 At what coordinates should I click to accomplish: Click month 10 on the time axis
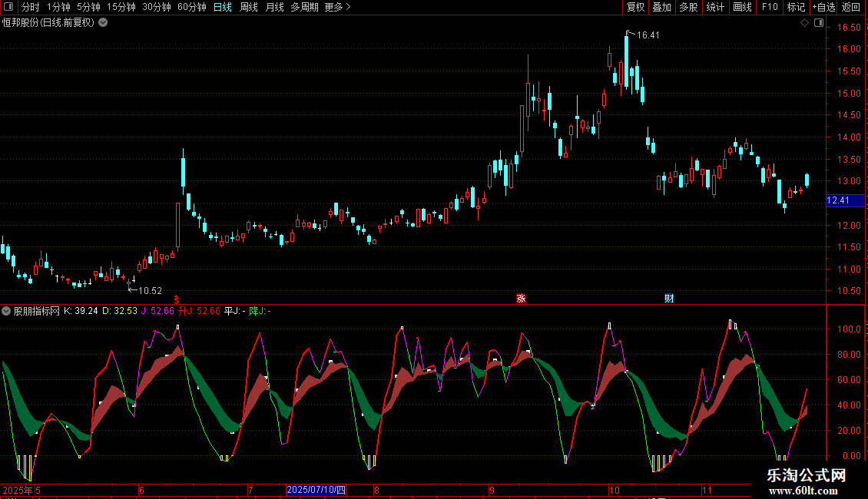[x=614, y=490]
